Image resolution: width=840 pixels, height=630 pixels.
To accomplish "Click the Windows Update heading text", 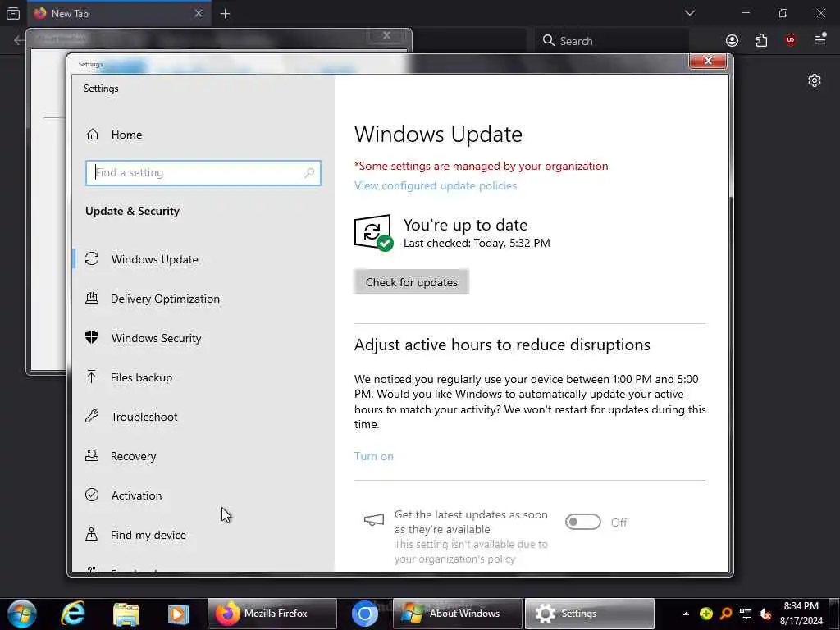I will (438, 134).
